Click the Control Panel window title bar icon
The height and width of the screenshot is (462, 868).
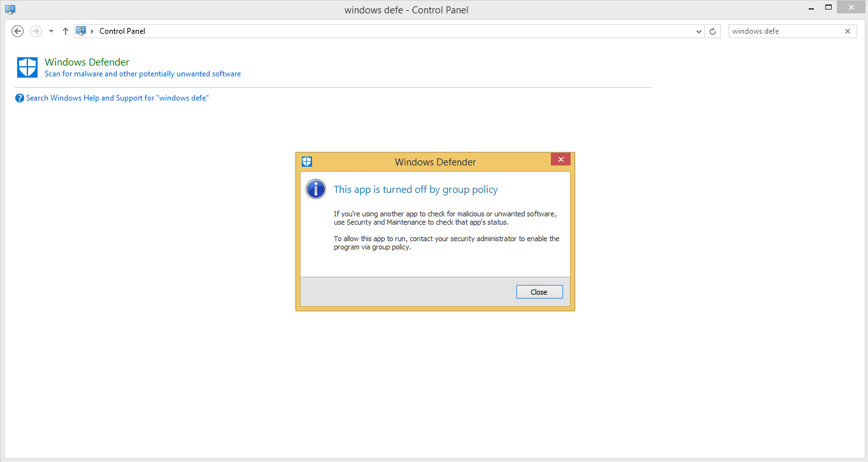click(x=10, y=10)
